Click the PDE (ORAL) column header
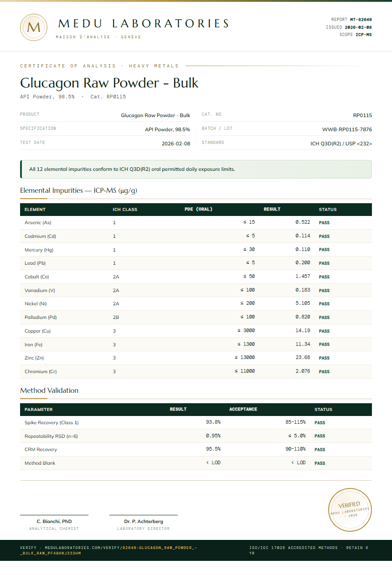392x575 pixels. click(199, 210)
